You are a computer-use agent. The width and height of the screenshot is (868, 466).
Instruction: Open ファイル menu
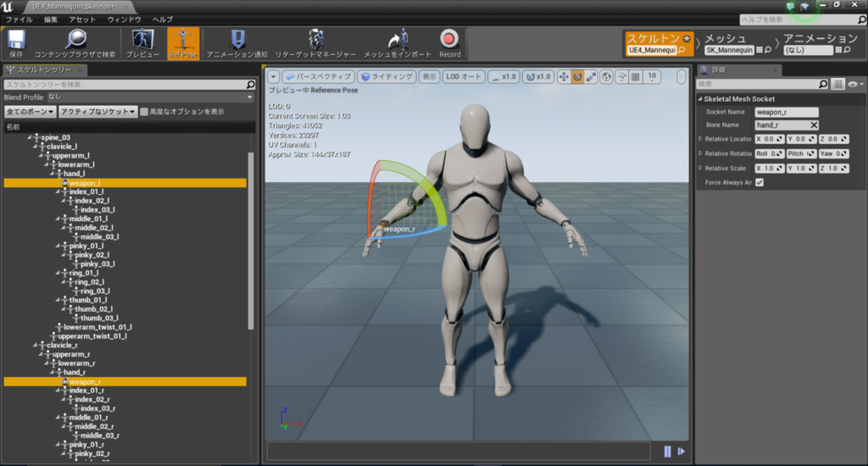tap(19, 19)
